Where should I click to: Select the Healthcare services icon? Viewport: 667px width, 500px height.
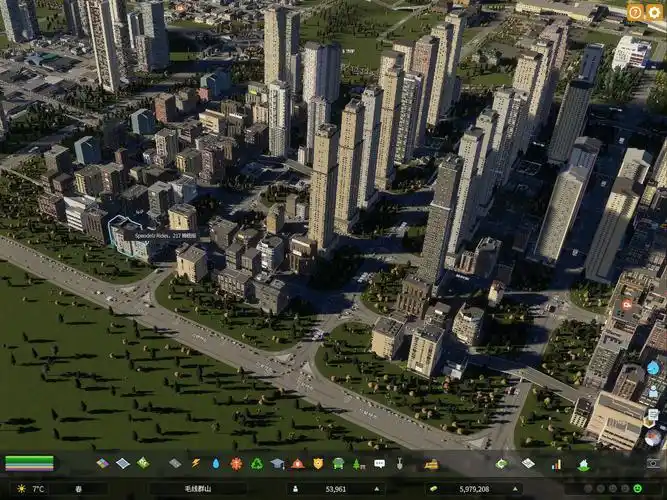[x=236, y=464]
